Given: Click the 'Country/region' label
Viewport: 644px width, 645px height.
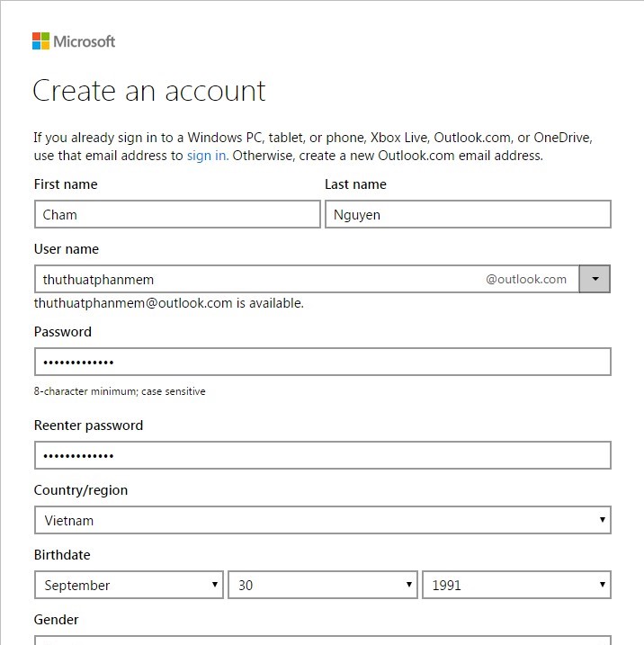Looking at the screenshot, I should [81, 490].
